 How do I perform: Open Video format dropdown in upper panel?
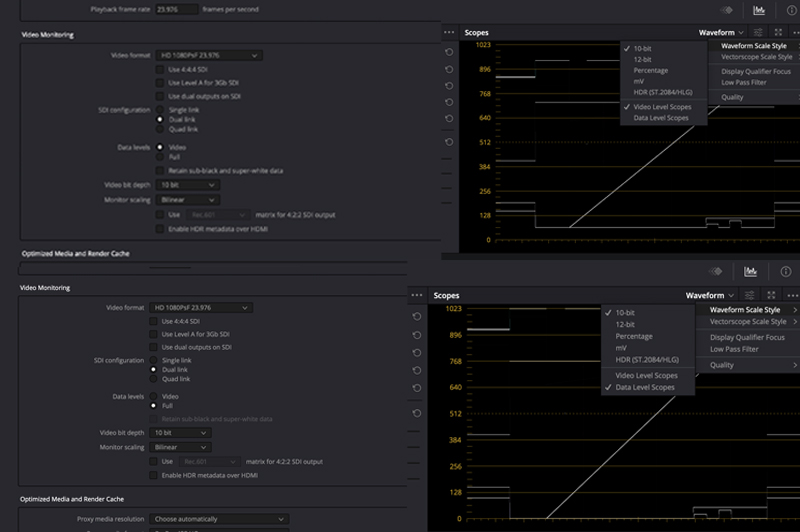tap(209, 55)
